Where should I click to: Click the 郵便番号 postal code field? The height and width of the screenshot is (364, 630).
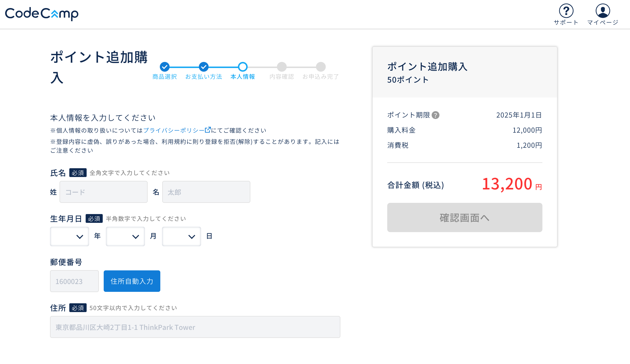point(74,281)
